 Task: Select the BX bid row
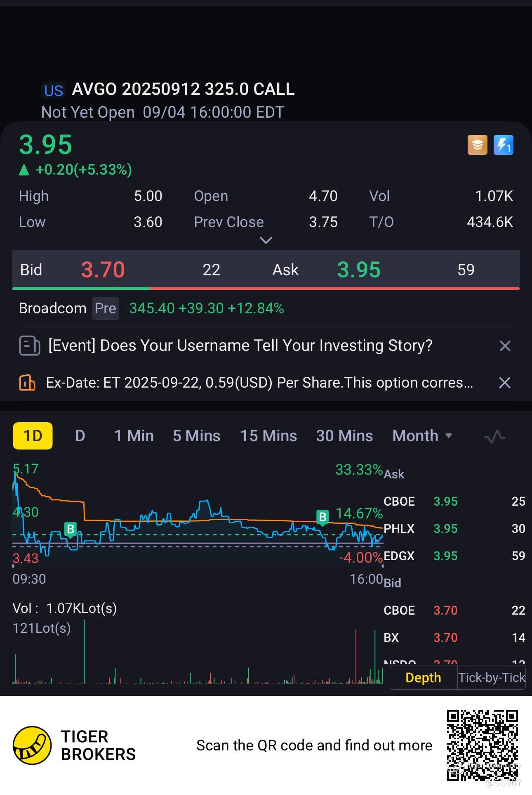pyautogui.click(x=454, y=638)
